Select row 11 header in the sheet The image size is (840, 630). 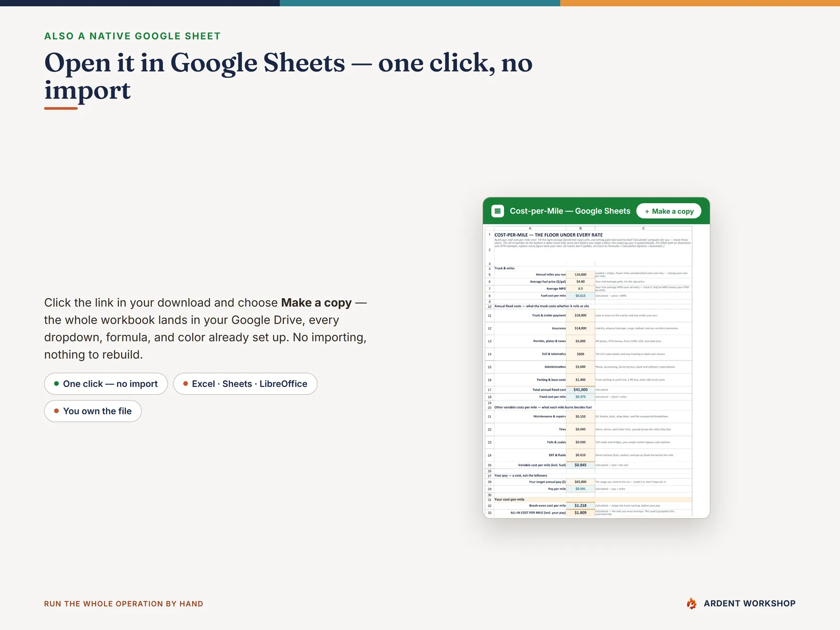(x=489, y=316)
